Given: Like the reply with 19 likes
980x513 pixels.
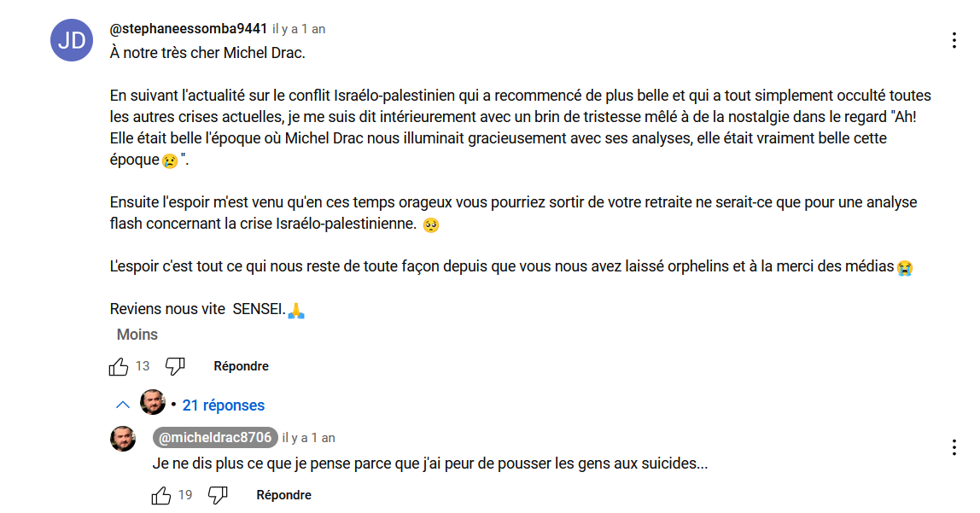Looking at the screenshot, I should (x=161, y=496).
